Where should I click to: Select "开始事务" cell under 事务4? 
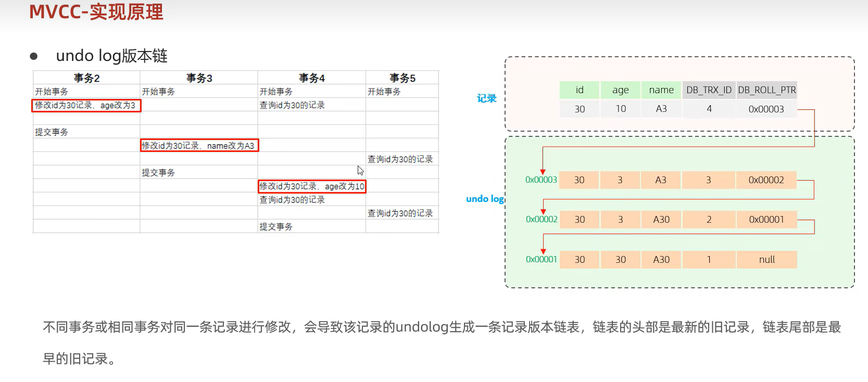(x=311, y=92)
